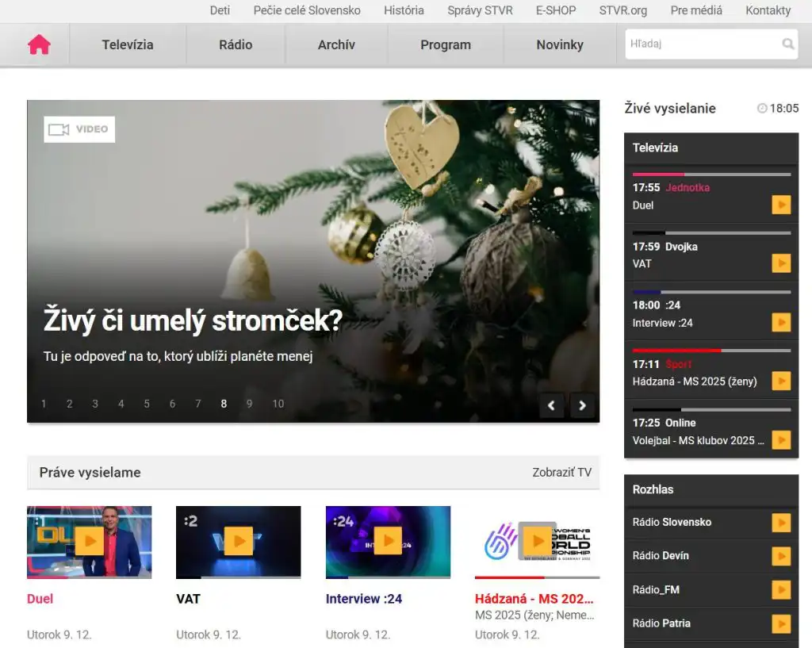Jump to carousel slide 3

(95, 404)
